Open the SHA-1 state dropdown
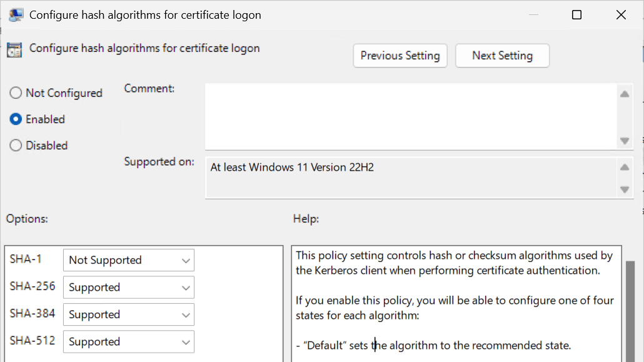The image size is (644, 362). [128, 260]
